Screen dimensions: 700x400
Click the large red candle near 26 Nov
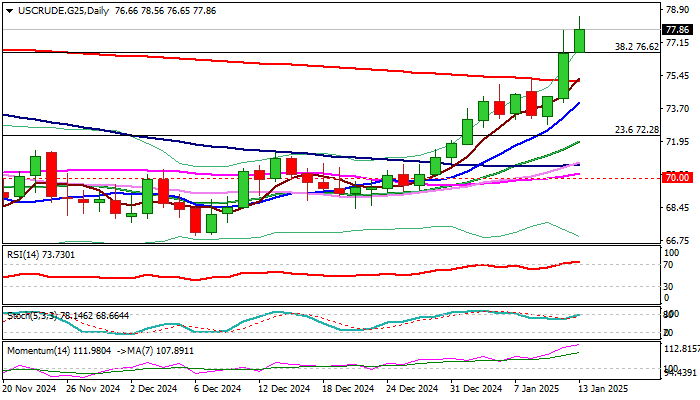51,174
